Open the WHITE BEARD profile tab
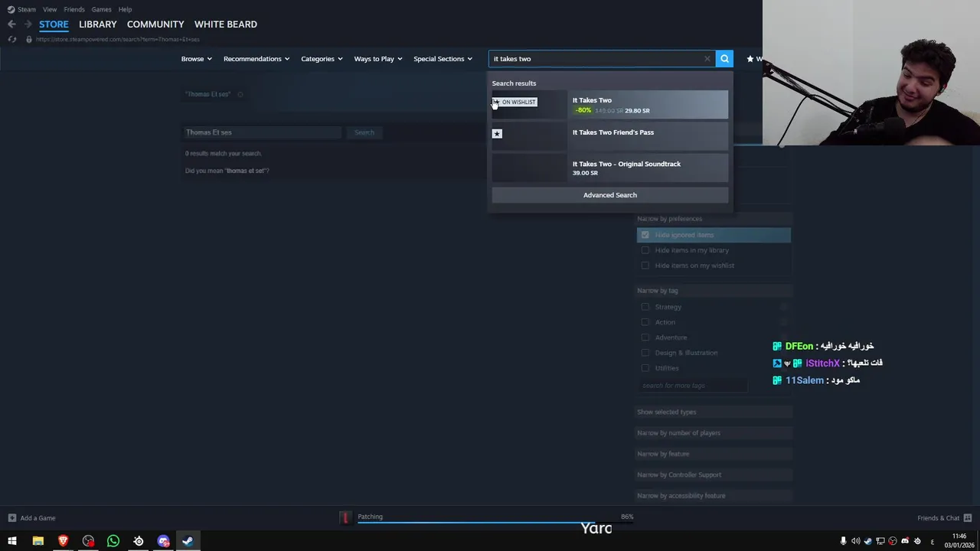The image size is (980, 551). 226,24
